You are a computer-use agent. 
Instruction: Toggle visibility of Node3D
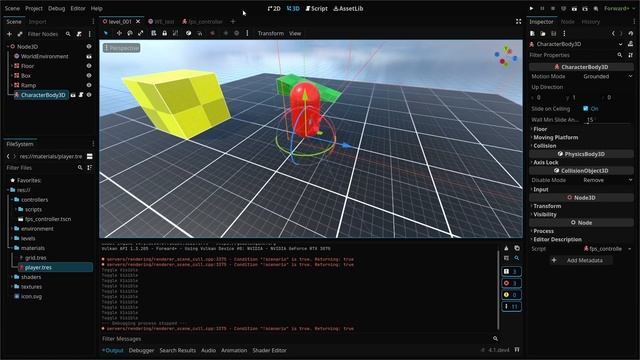pyautogui.click(x=89, y=47)
